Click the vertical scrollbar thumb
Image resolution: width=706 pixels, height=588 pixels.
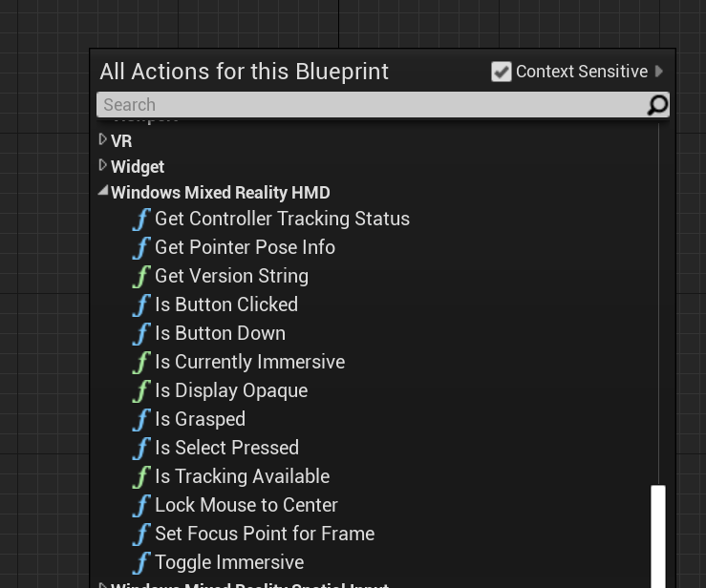[x=658, y=535]
